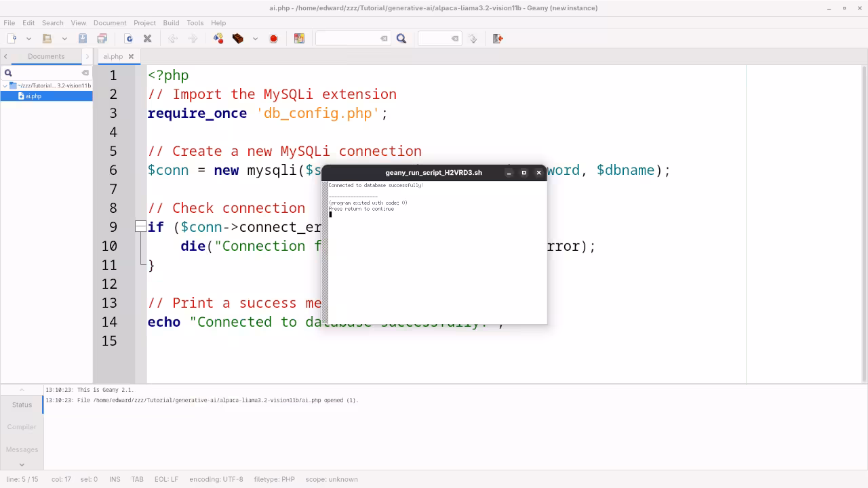Click the magnifier Find icon in toolbar
The width and height of the screenshot is (868, 488).
pyautogui.click(x=401, y=39)
